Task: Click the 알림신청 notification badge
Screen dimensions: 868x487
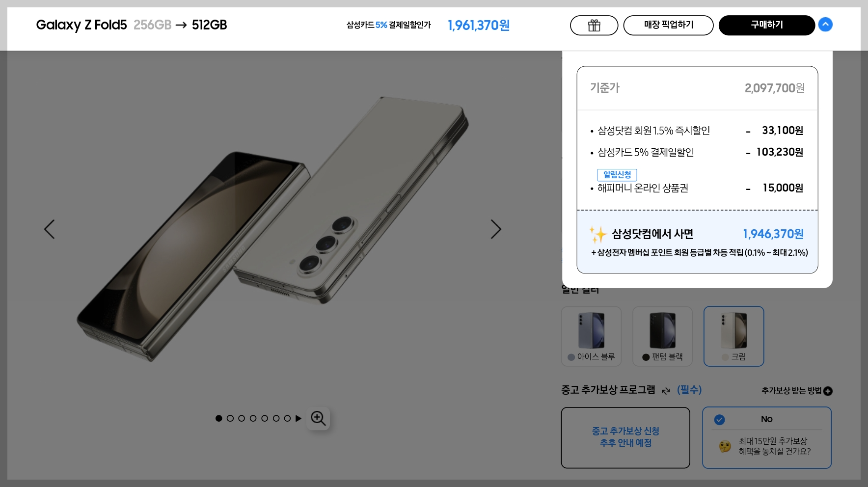Action: click(617, 175)
